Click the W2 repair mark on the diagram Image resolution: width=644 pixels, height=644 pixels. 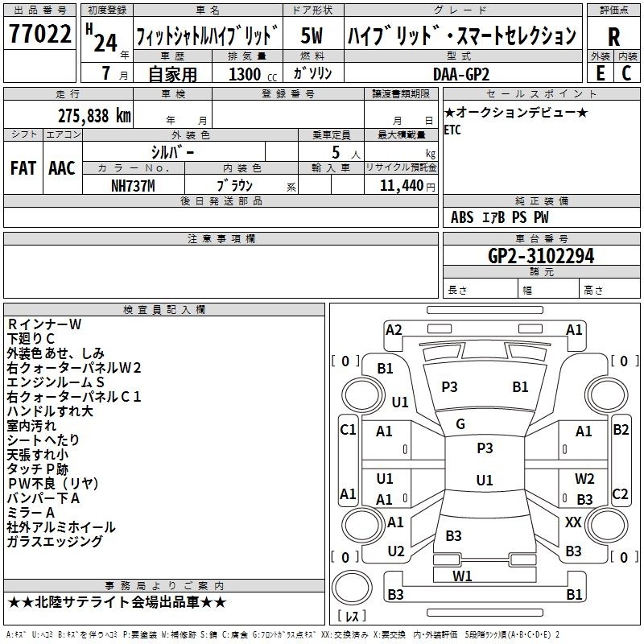[584, 479]
